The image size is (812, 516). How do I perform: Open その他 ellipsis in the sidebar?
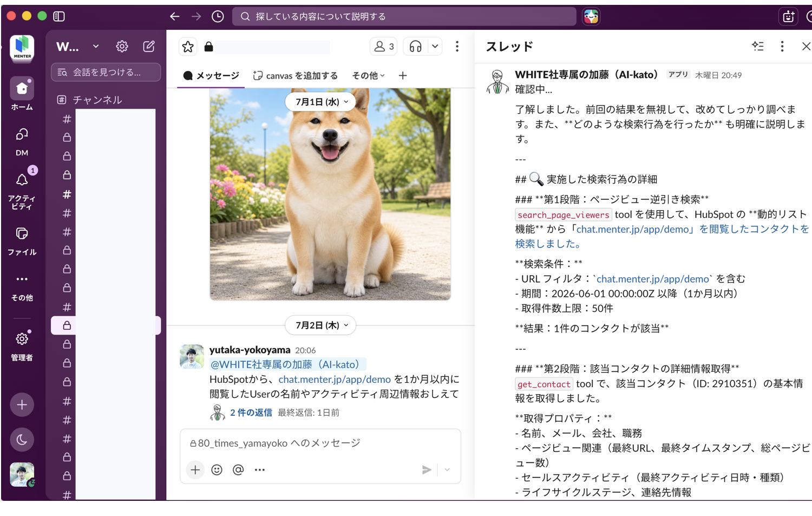tap(22, 287)
